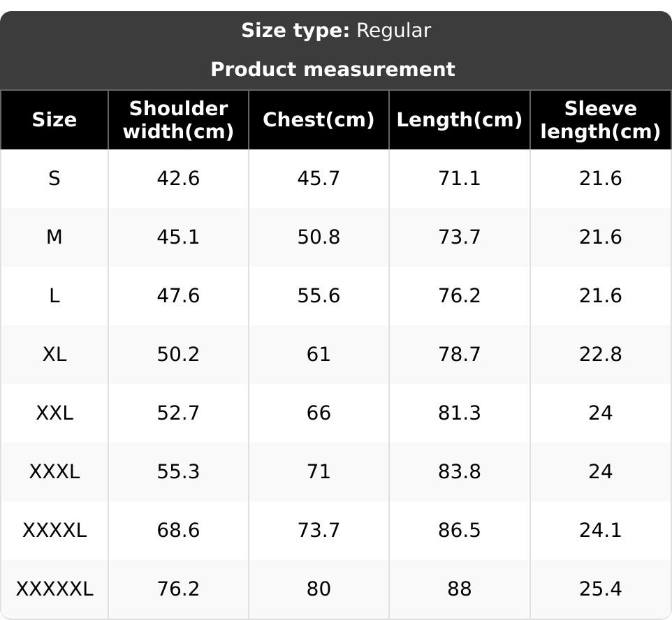
Task: Click the Size type: Regular heading
Action: click(x=336, y=31)
